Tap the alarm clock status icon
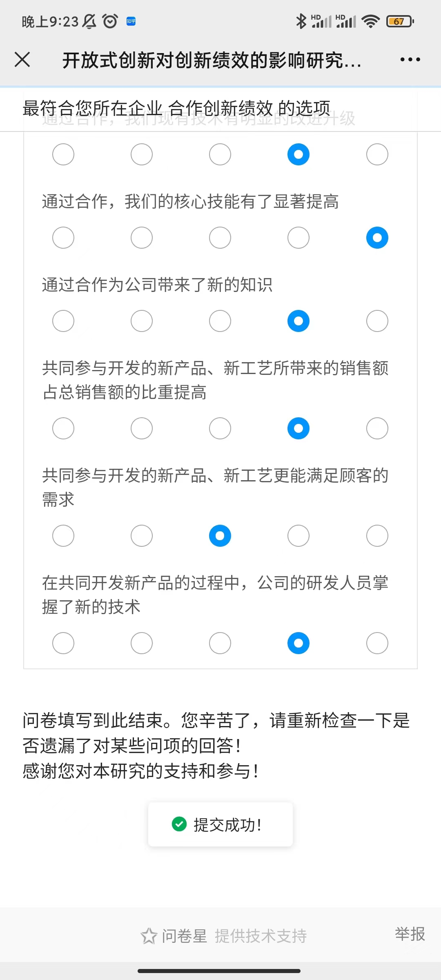 110,21
